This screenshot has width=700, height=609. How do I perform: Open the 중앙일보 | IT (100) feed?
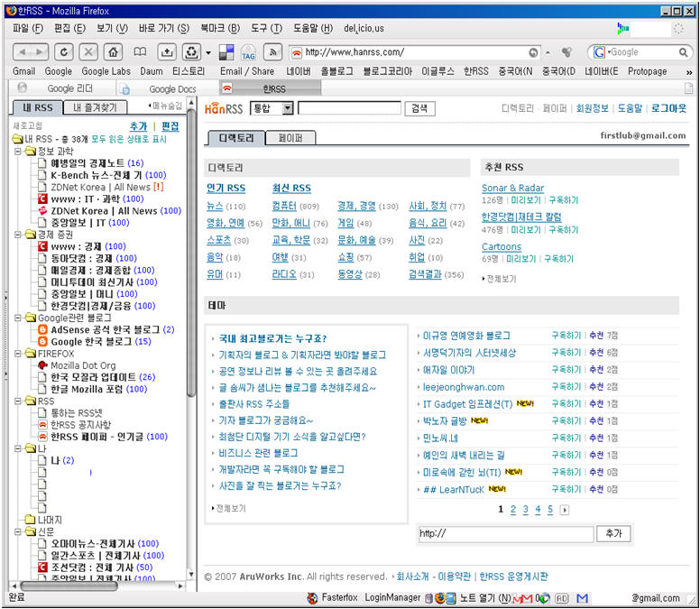[x=89, y=222]
